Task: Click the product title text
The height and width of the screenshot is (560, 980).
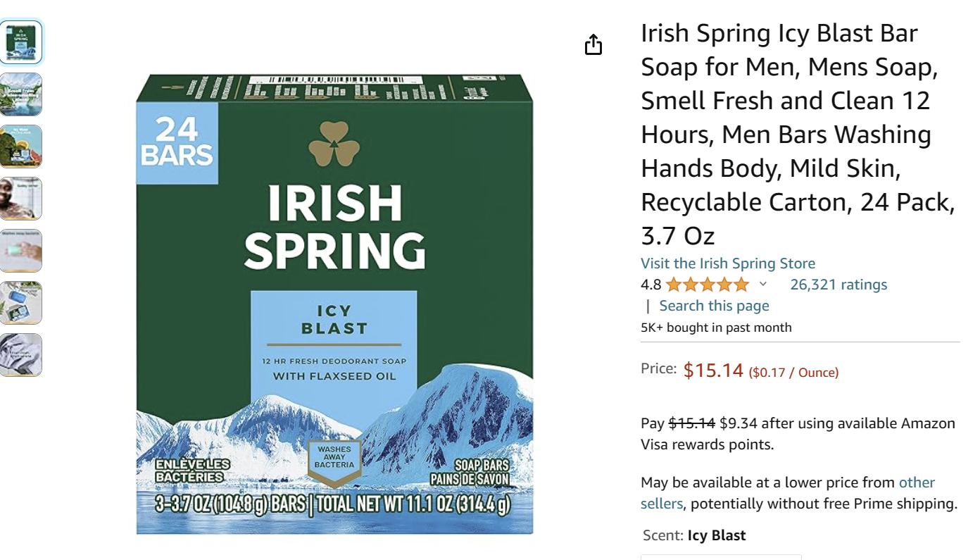Action: coord(798,134)
